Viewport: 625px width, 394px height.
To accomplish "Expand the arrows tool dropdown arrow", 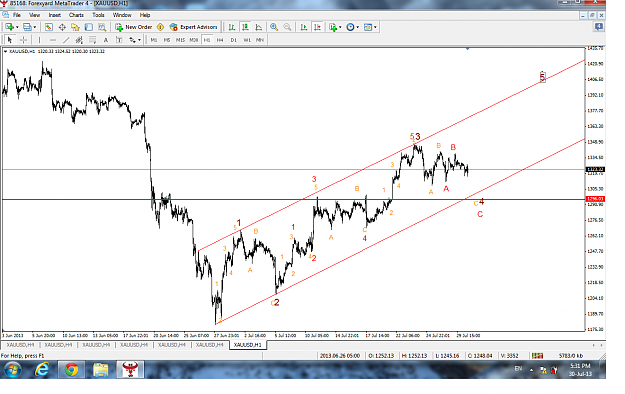I will (x=139, y=40).
